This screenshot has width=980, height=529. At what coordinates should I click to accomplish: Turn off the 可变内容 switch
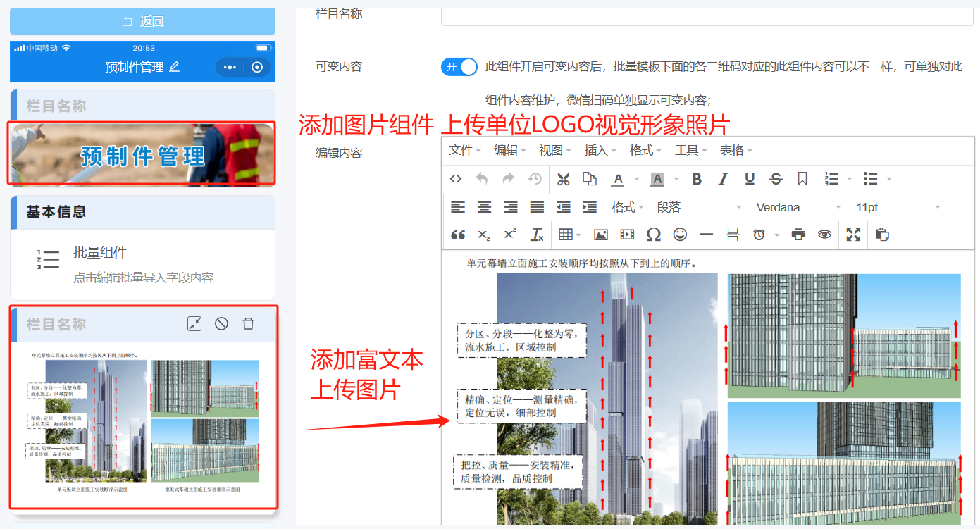pyautogui.click(x=459, y=66)
